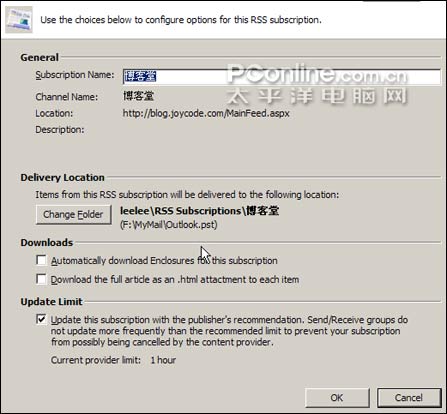The image size is (447, 414).
Task: Click the Channel Name value text
Action: coord(138,96)
